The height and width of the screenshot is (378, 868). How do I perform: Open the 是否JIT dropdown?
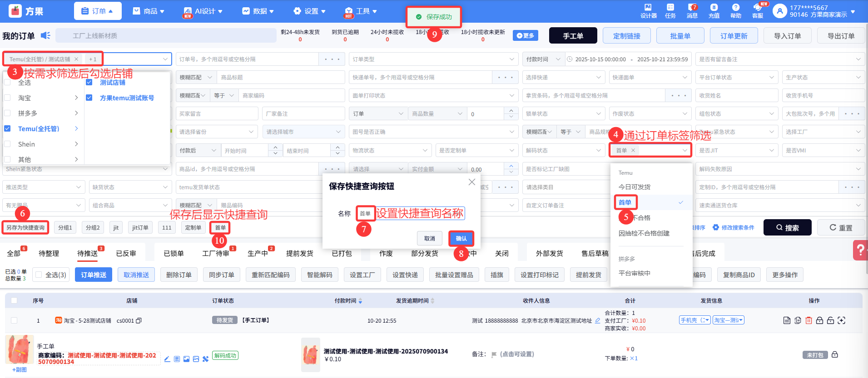pyautogui.click(x=736, y=150)
